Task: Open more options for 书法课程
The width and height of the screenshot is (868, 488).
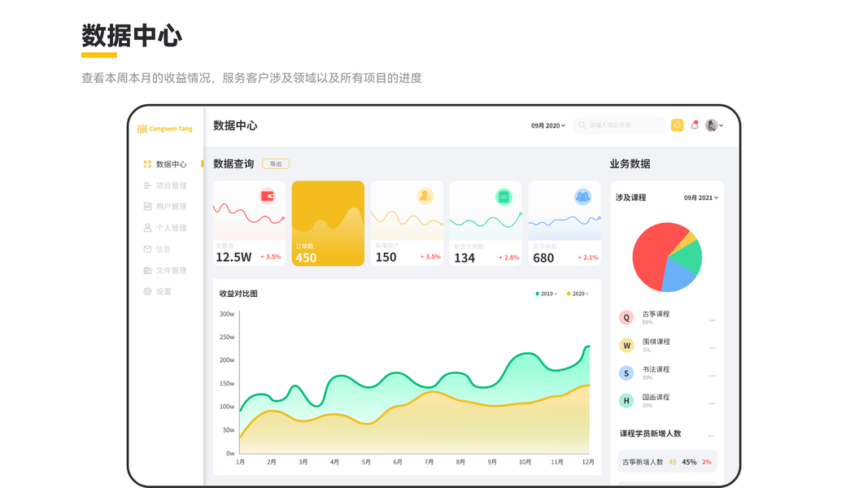Action: click(713, 376)
